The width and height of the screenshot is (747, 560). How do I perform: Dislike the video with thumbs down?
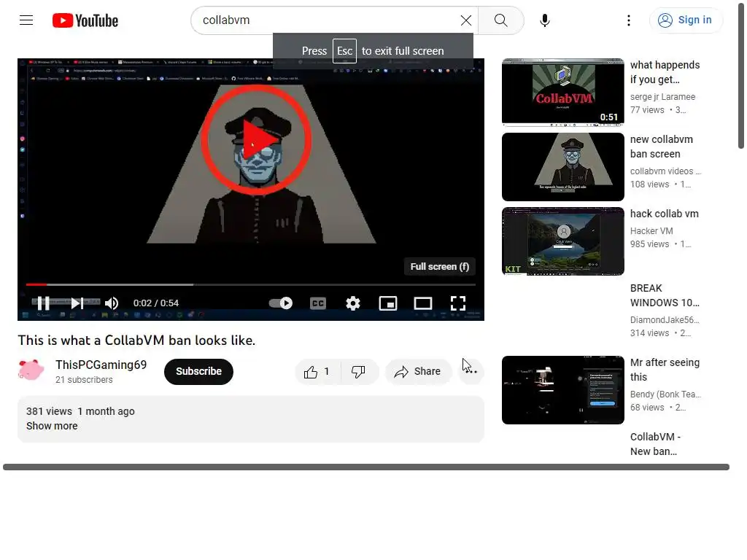pyautogui.click(x=359, y=371)
